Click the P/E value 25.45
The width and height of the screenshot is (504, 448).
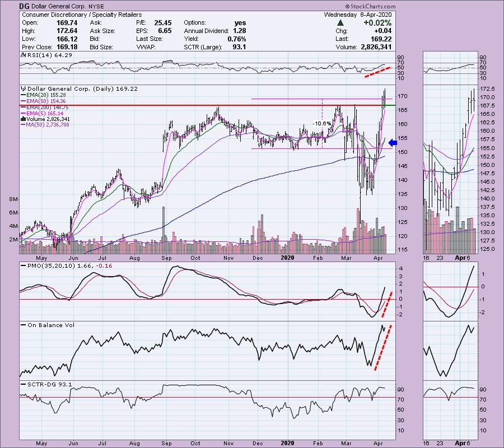[x=162, y=23]
